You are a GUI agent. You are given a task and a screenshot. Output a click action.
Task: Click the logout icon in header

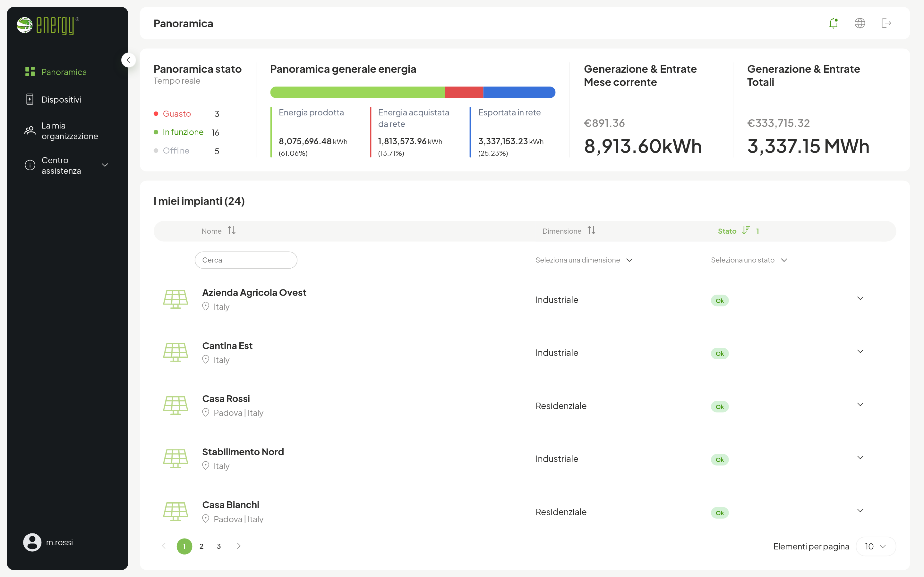(886, 23)
